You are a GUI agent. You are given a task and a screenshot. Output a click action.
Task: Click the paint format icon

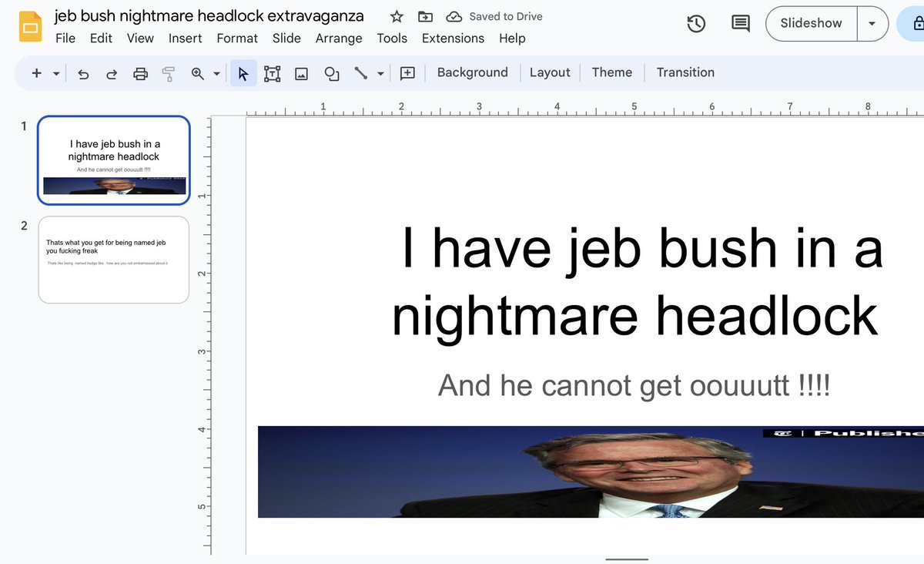click(x=169, y=72)
